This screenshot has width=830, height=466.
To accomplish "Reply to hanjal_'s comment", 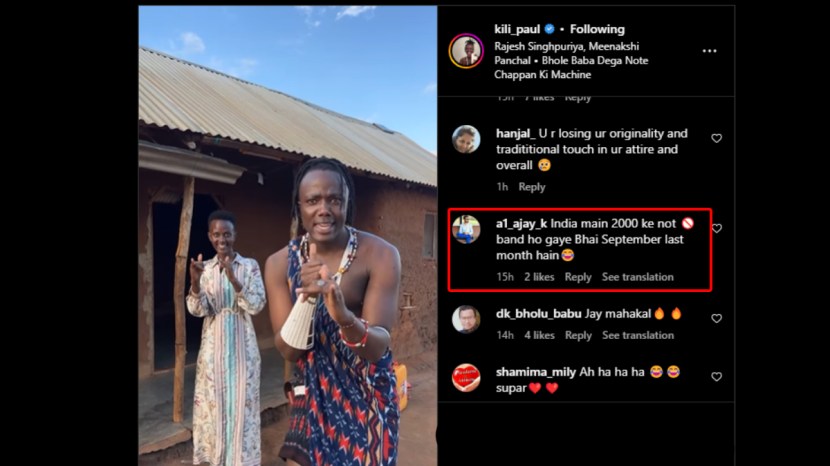I will [532, 187].
